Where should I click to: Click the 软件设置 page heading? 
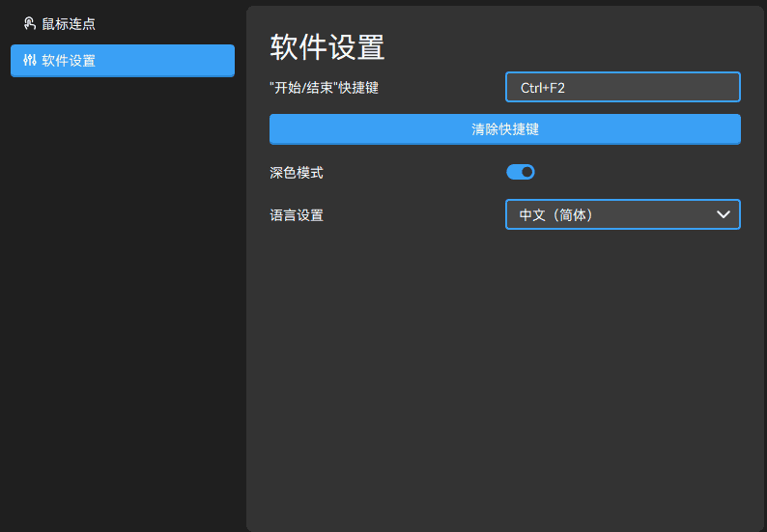coord(327,47)
